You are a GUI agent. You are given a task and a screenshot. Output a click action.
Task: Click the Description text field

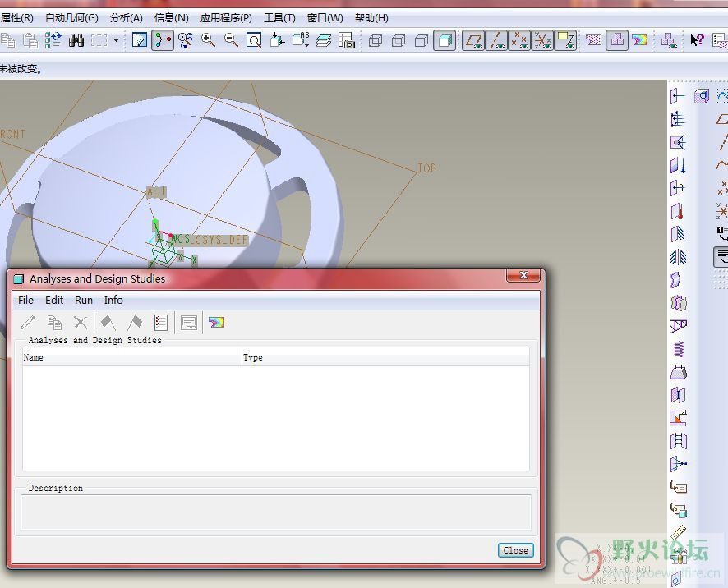(275, 512)
